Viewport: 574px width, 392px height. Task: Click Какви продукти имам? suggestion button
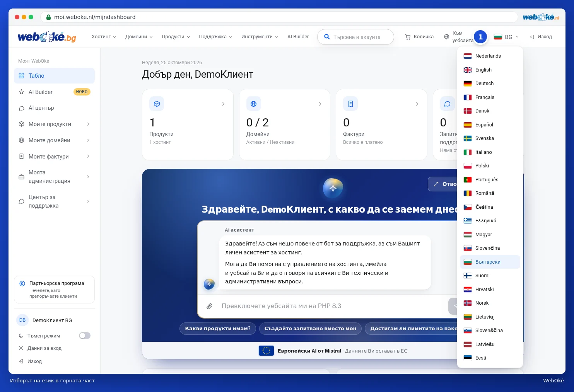[218, 329]
